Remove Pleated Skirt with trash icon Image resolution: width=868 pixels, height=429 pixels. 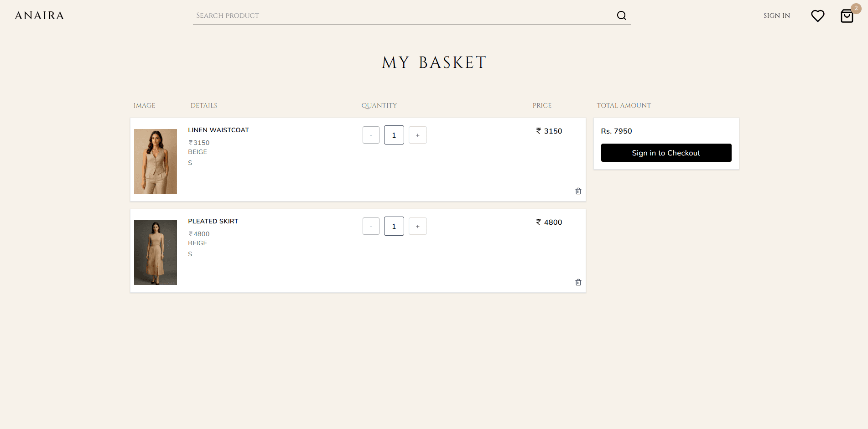click(578, 282)
